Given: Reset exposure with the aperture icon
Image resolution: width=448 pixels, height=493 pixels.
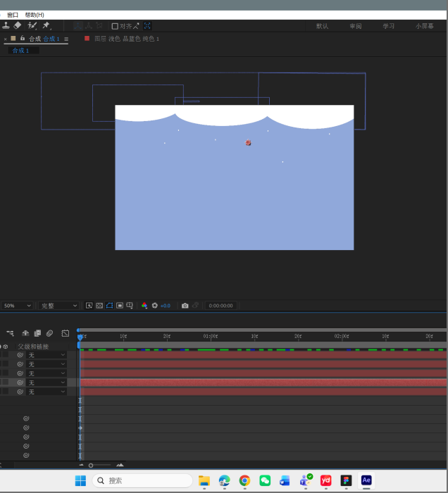Looking at the screenshot, I should 155,306.
